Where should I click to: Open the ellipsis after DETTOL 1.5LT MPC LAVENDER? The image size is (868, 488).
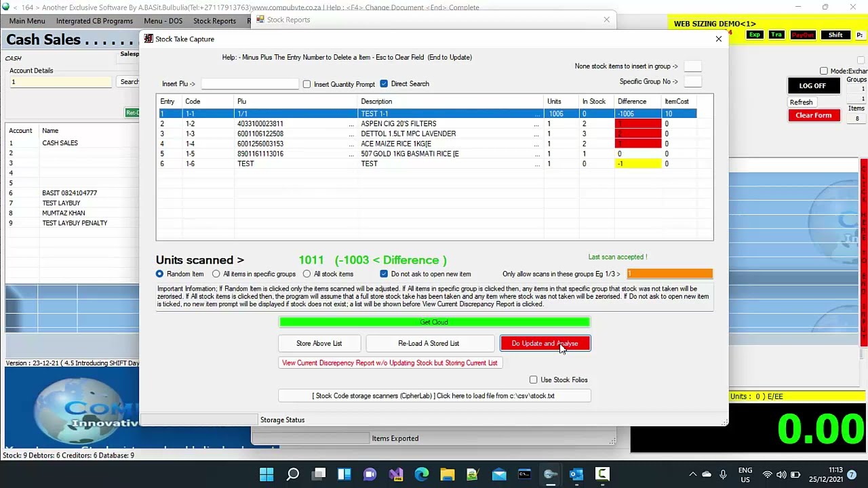click(536, 134)
